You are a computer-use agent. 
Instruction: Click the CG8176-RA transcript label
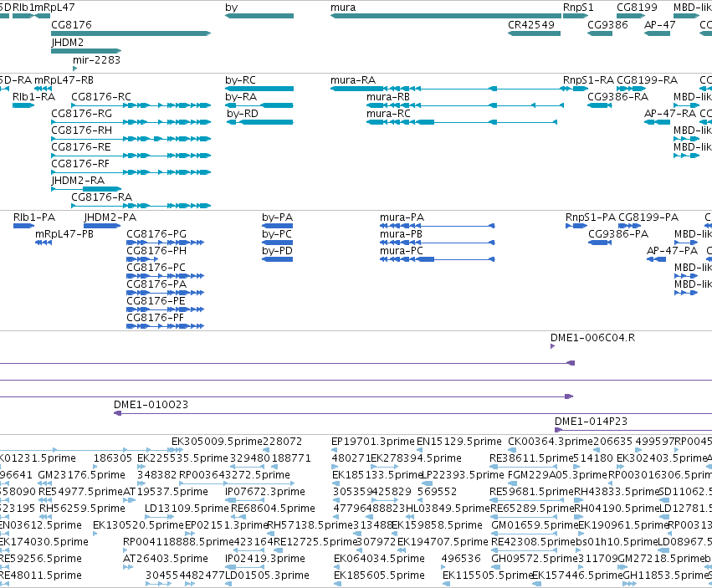[102, 197]
